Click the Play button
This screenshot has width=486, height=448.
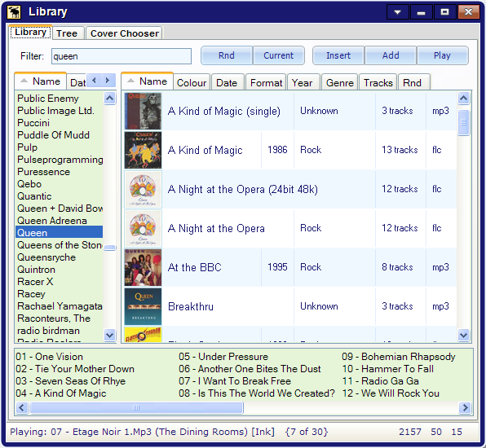point(442,55)
